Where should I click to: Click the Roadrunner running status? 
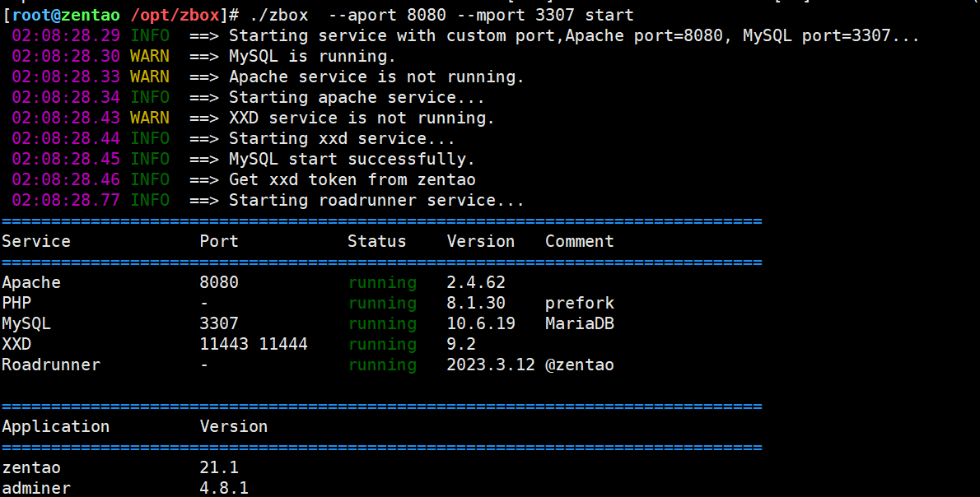(x=382, y=365)
